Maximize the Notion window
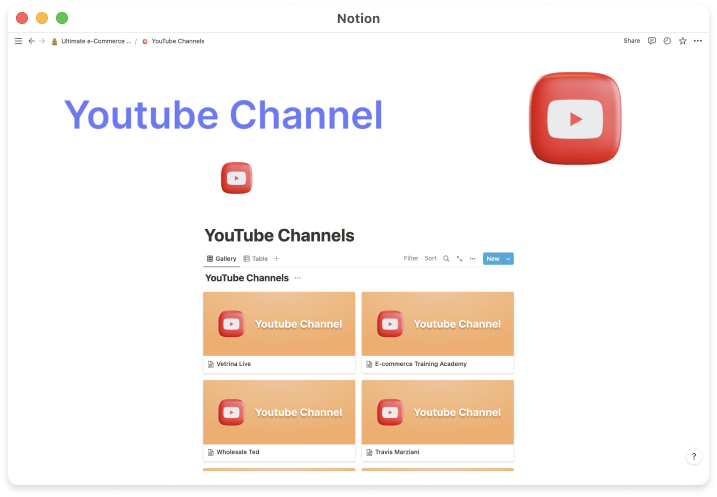717x497 pixels. pos(62,18)
